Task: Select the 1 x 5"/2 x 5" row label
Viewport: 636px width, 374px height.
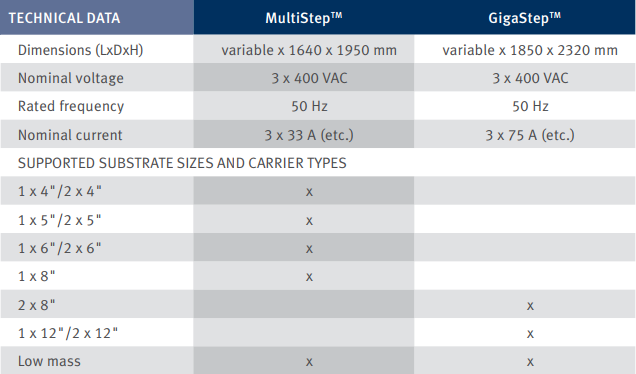Action: [x=60, y=220]
